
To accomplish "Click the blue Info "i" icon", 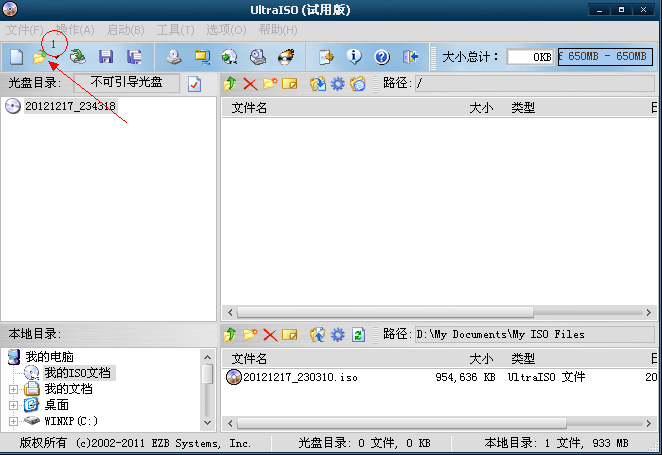I will coord(354,57).
